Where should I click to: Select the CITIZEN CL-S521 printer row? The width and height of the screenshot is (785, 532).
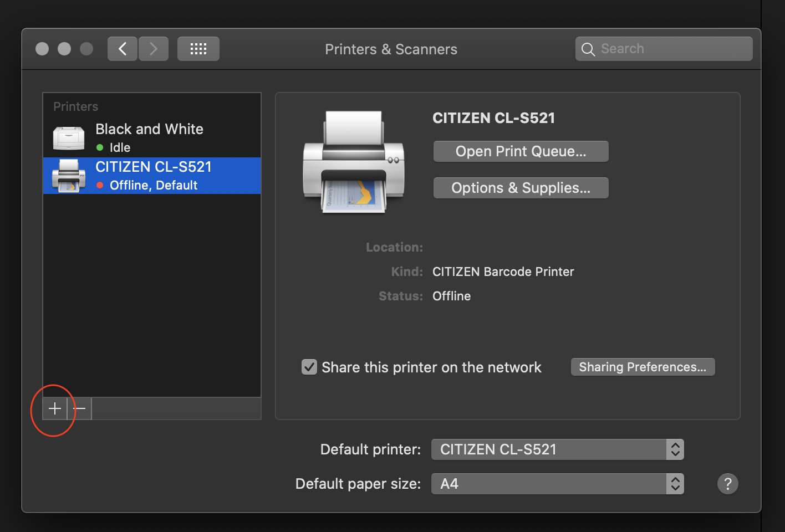tap(152, 176)
